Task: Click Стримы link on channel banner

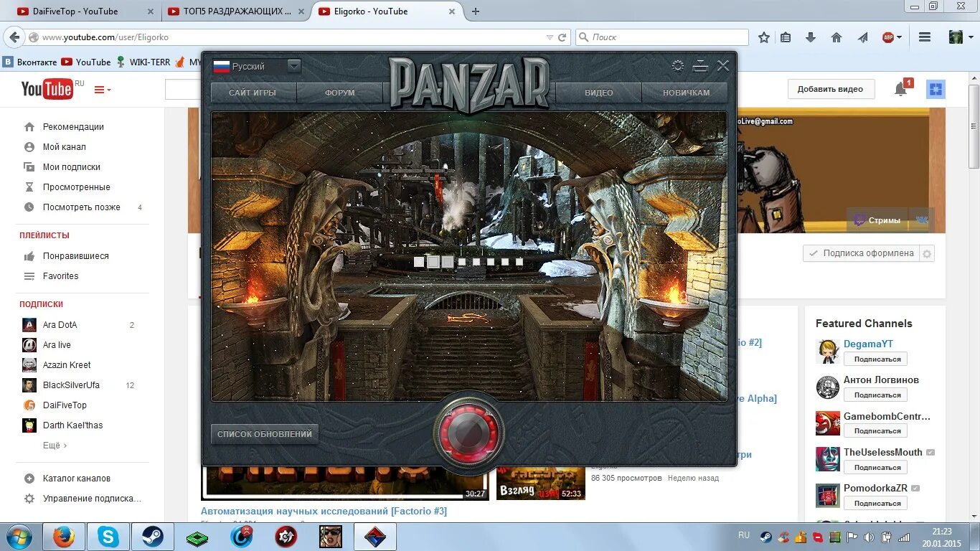Action: (876, 220)
